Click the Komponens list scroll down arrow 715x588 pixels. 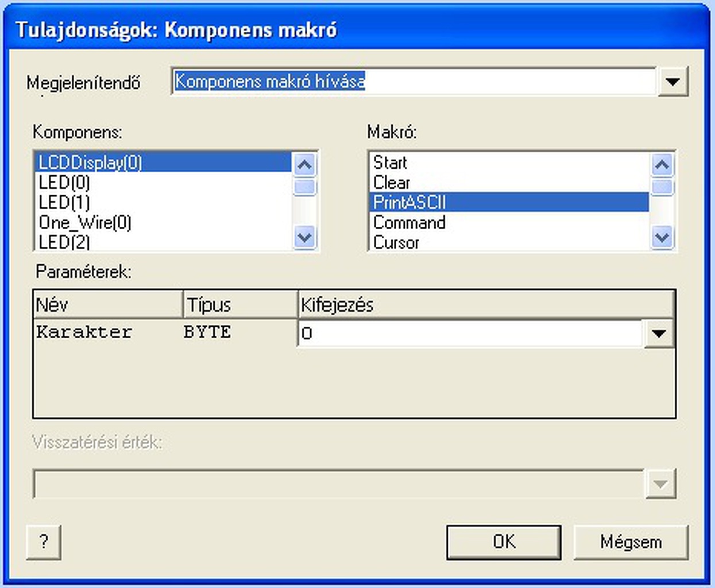304,237
